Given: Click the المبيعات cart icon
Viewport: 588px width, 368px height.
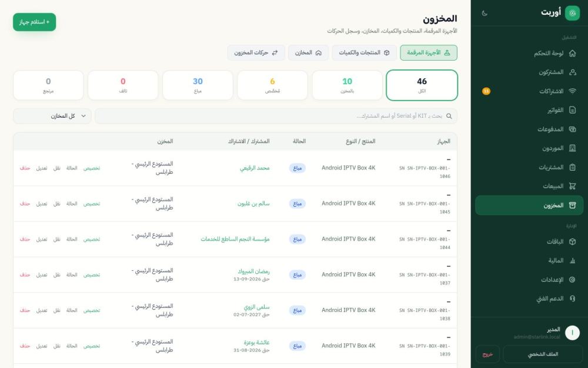Looking at the screenshot, I should [x=572, y=186].
